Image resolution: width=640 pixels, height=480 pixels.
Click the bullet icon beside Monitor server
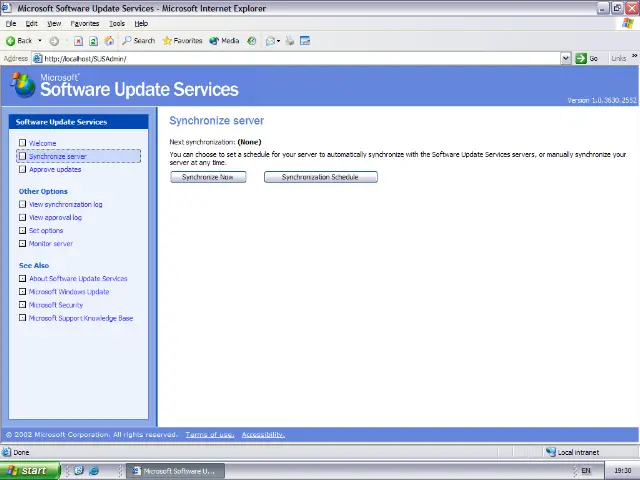[x=22, y=243]
